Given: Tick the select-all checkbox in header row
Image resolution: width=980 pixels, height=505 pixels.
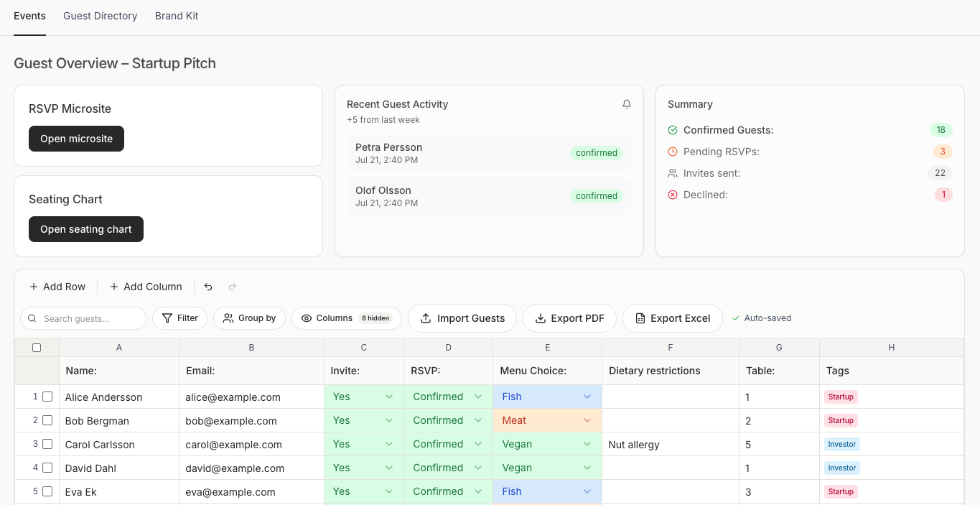Looking at the screenshot, I should (x=37, y=348).
